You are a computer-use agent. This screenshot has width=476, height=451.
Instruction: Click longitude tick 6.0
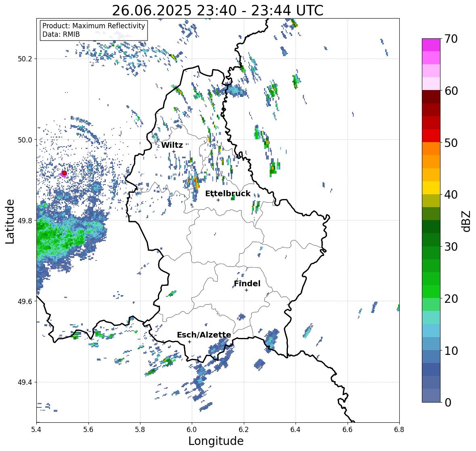point(192,430)
